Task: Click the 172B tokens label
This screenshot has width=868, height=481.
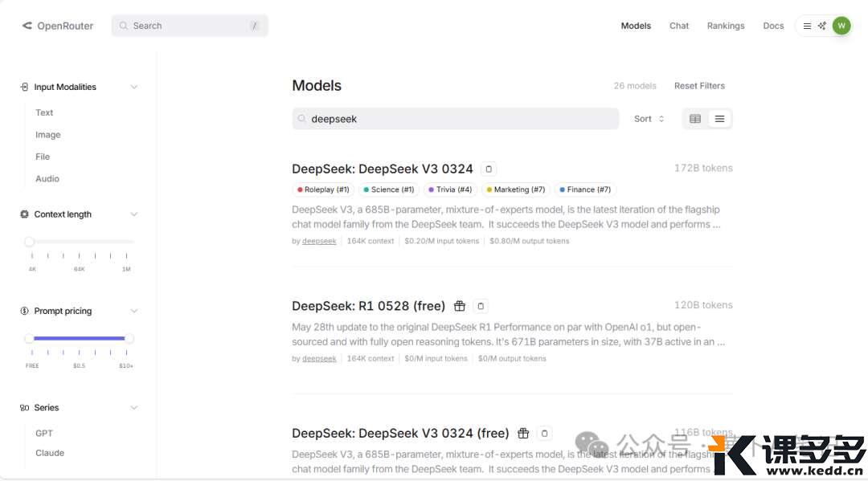Action: pyautogui.click(x=703, y=168)
